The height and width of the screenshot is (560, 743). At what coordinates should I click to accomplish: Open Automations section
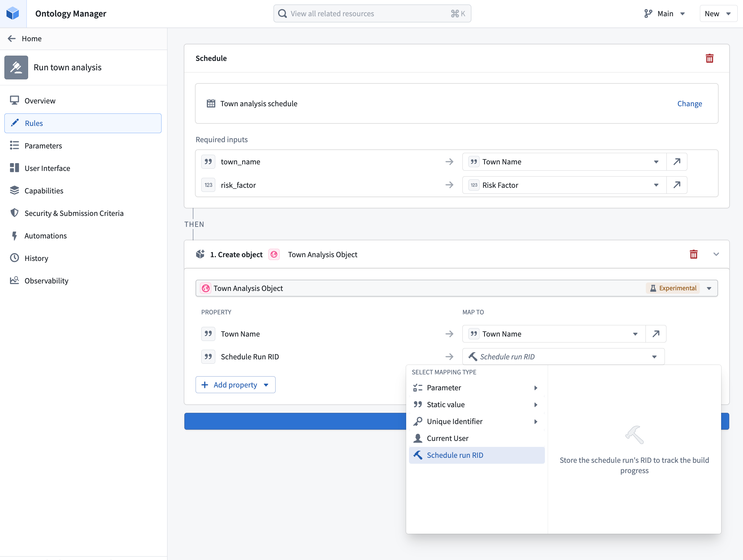[83, 236]
